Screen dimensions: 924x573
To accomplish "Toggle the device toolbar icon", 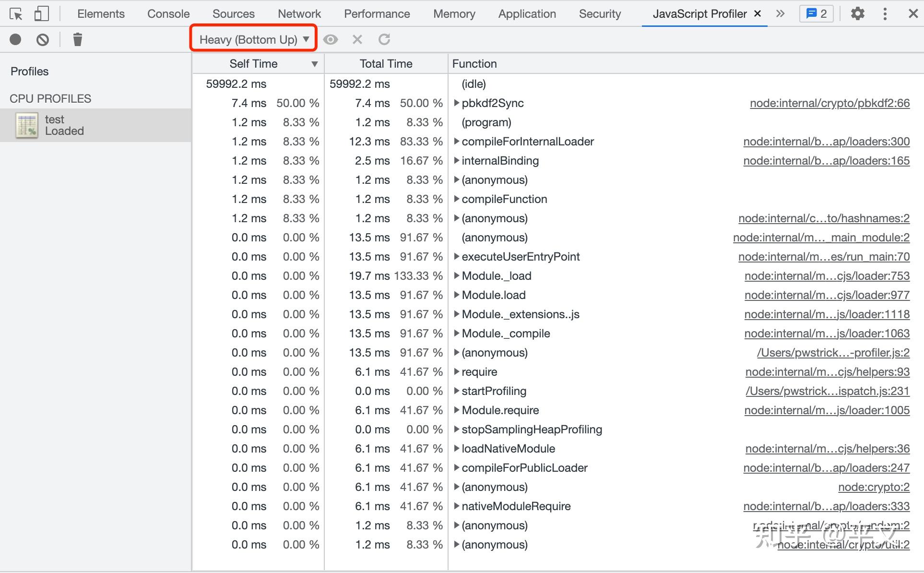I will click(x=42, y=14).
